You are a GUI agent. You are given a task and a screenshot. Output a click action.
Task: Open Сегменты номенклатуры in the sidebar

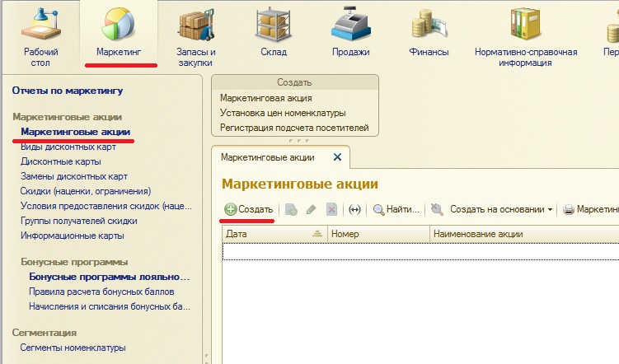(73, 348)
